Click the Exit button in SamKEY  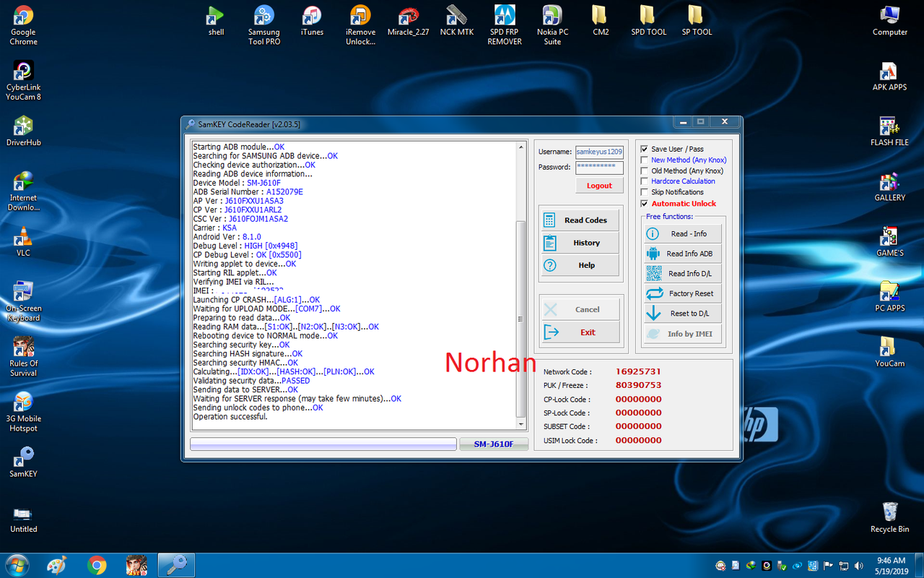pos(579,332)
